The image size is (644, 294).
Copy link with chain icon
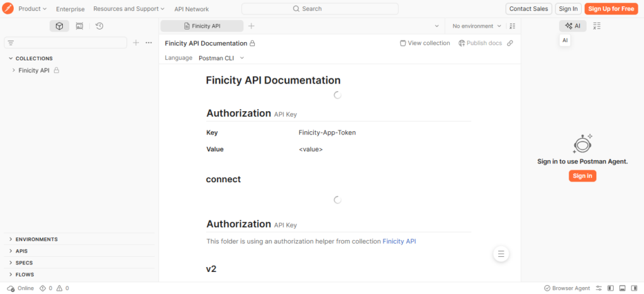[510, 43]
